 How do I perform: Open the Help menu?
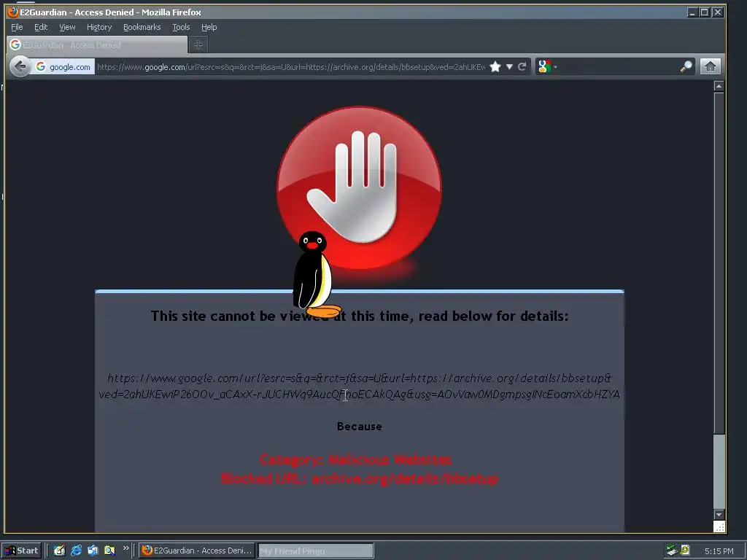(209, 27)
